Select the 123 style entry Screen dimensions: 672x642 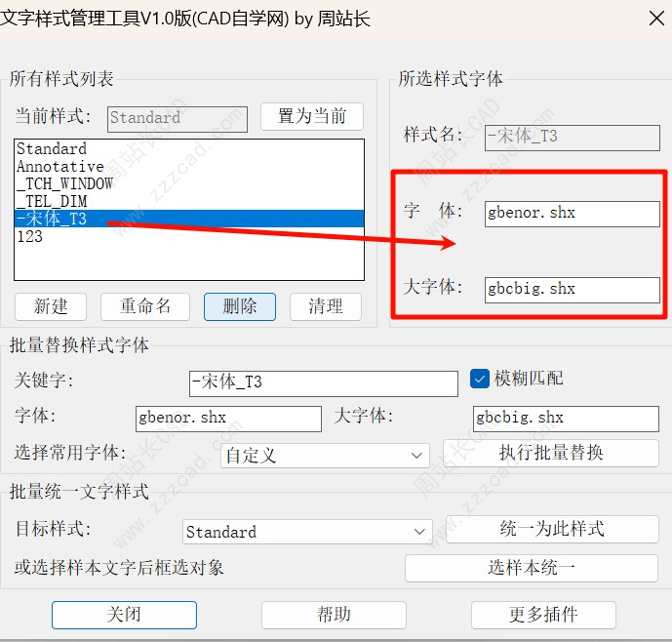point(30,236)
